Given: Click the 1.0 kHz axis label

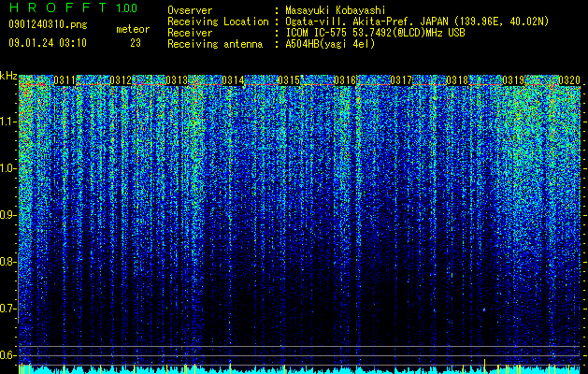Looking at the screenshot, I should click(8, 168).
